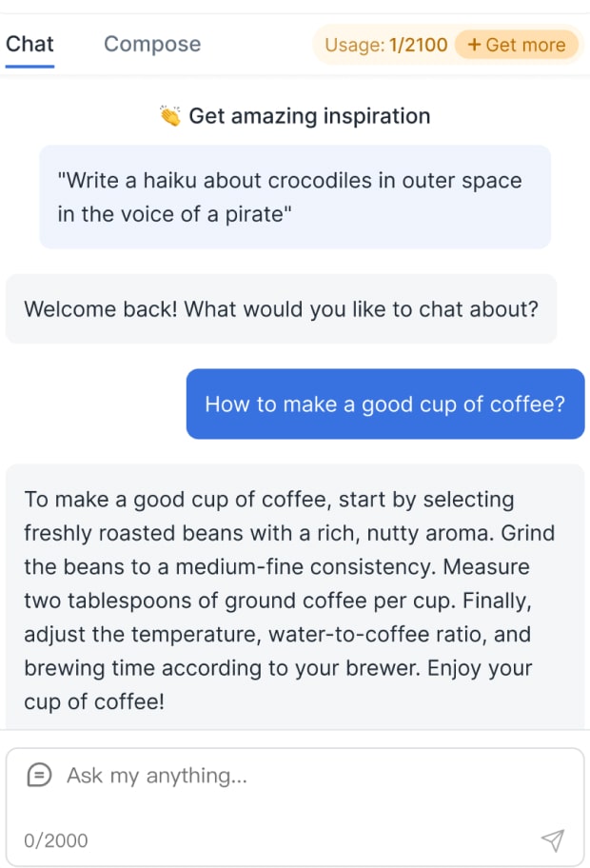Click the 0/2000 character counter
The image size is (590, 868).
point(56,840)
